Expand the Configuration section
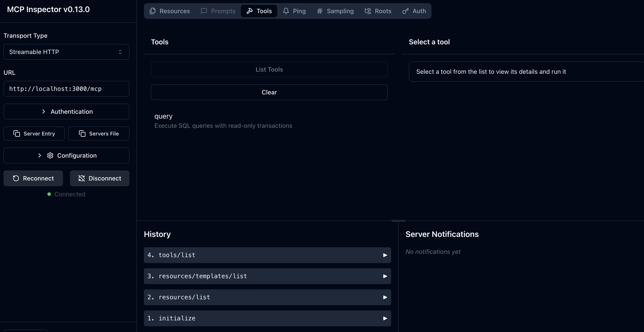The width and height of the screenshot is (644, 332). click(66, 155)
